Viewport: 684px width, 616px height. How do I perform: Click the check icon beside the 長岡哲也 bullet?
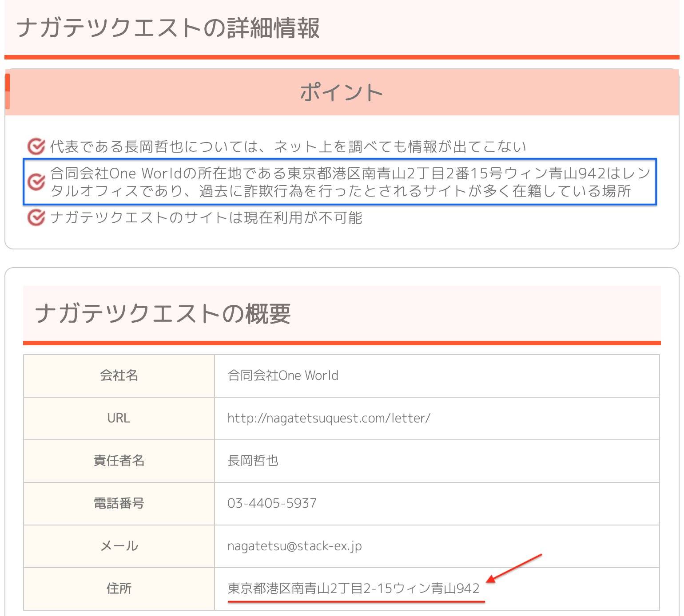pos(36,146)
